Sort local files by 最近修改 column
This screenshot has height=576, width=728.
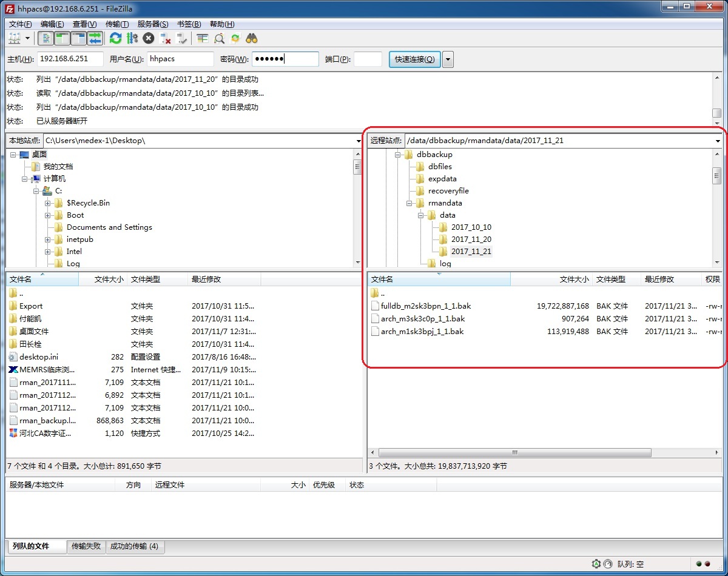[224, 280]
